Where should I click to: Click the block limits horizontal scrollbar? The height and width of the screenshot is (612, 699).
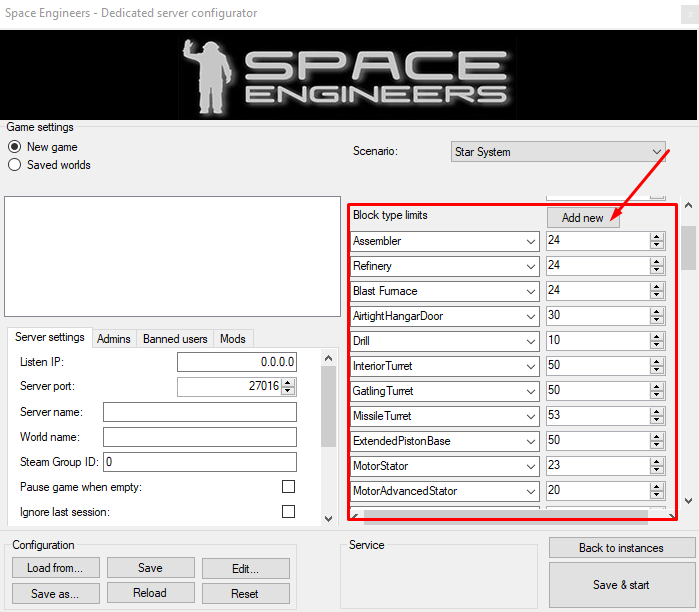505,517
